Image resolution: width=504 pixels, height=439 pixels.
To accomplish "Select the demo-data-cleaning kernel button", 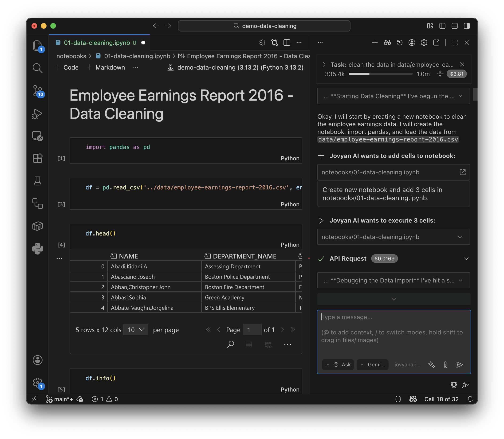I will 236,67.
